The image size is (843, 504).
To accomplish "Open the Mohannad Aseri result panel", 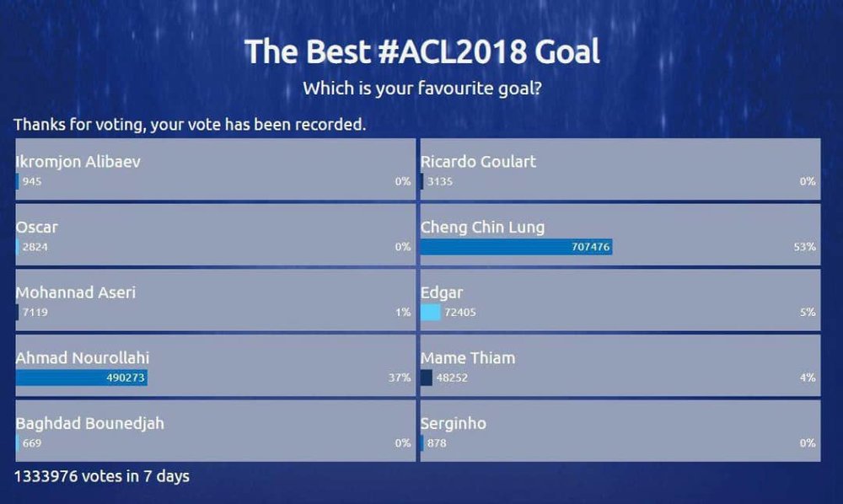I will click(216, 300).
